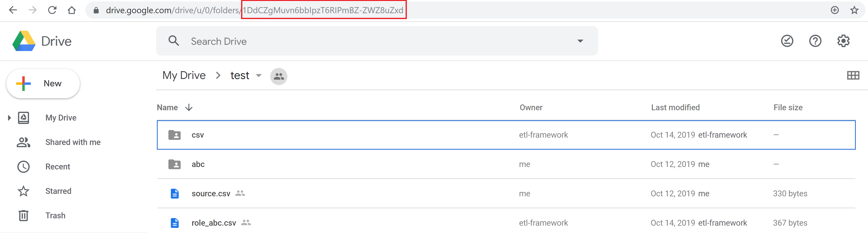Open Shared with me in the sidebar

73,142
